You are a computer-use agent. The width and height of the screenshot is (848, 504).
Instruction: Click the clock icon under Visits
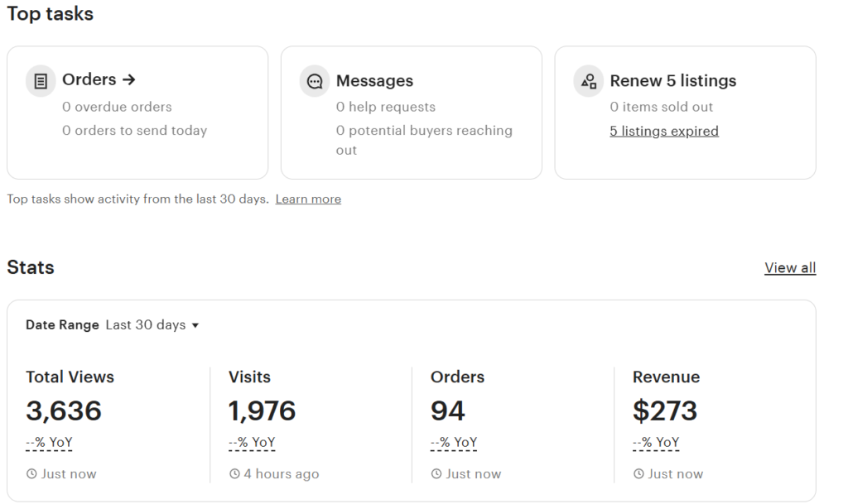(234, 474)
